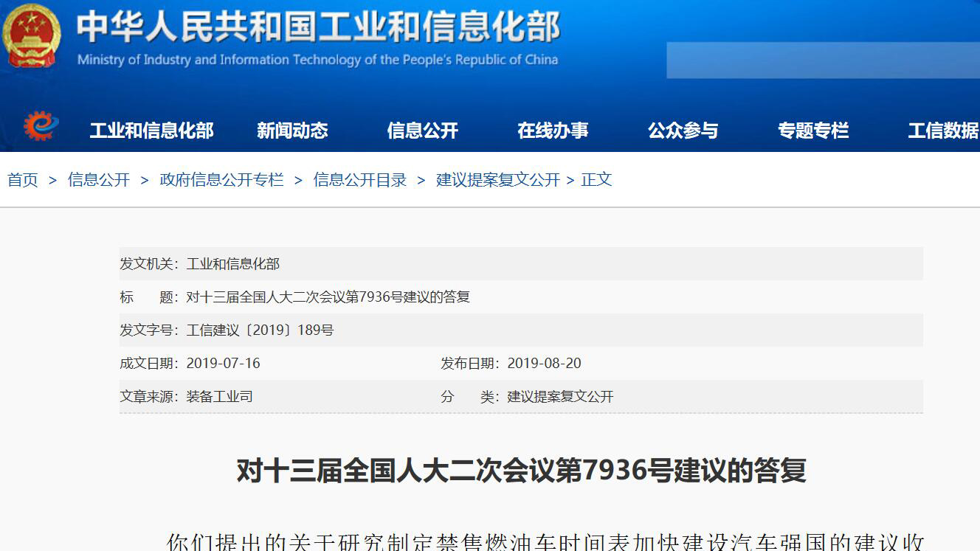Open the 公众参与 navigation menu

point(683,129)
